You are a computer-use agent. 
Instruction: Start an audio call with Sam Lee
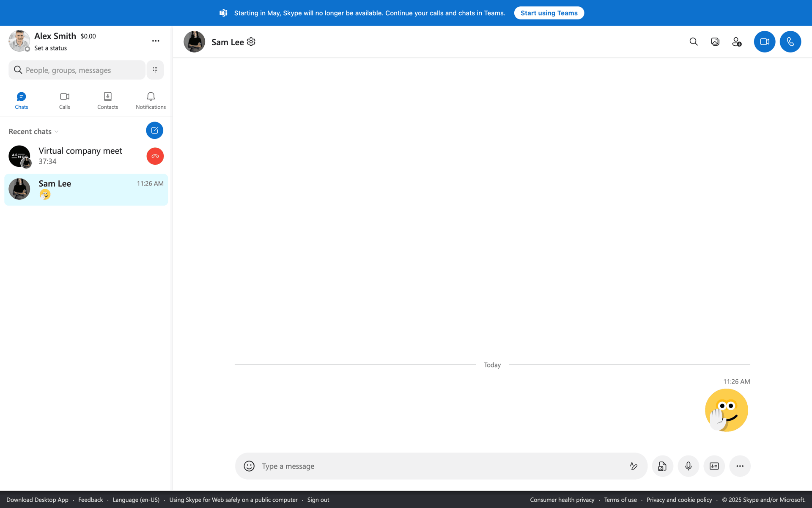click(790, 41)
